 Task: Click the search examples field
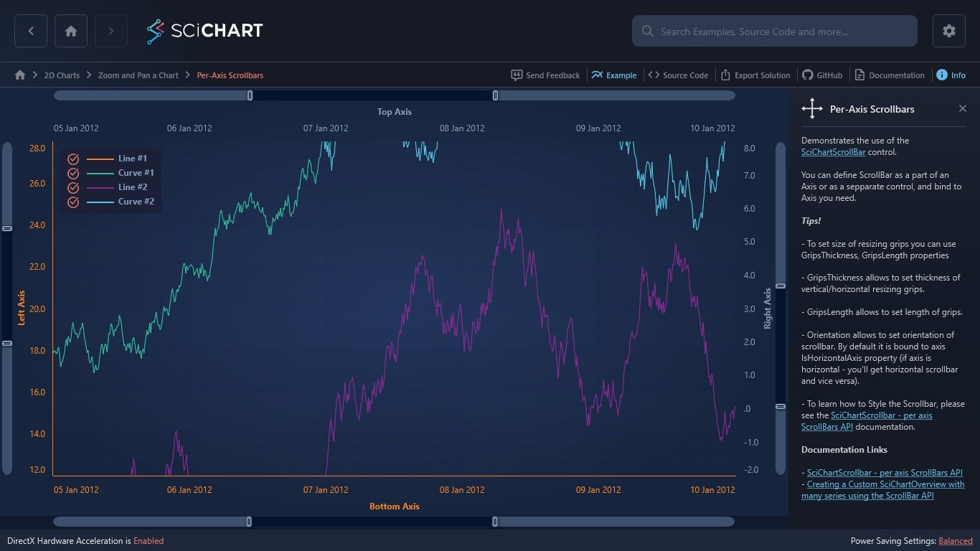775,31
